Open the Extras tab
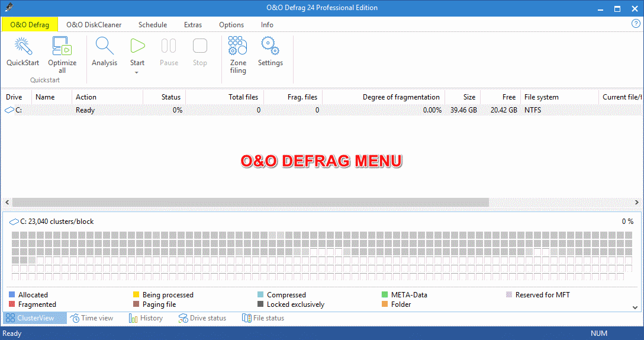Viewport: 644px width, 340px height. (193, 25)
